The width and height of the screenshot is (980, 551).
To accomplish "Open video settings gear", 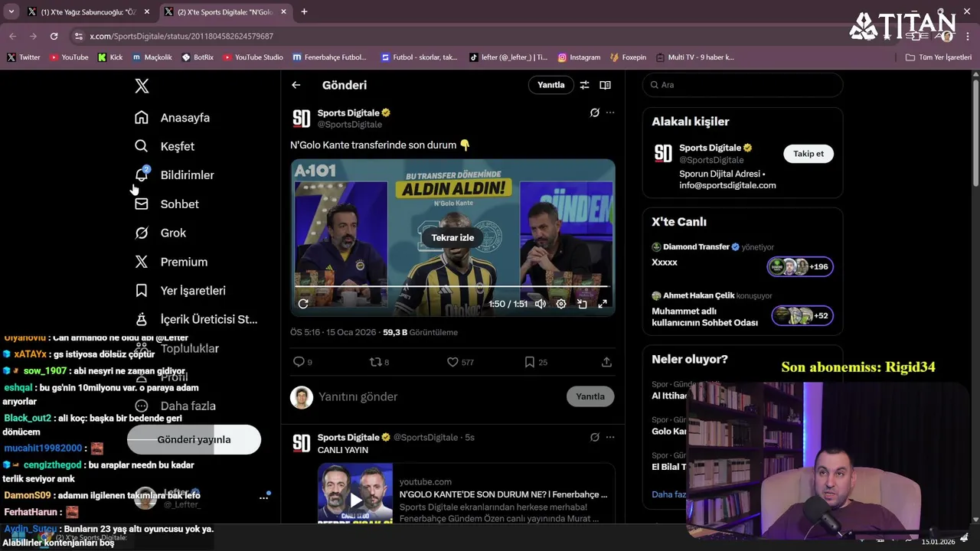I will pos(561,304).
